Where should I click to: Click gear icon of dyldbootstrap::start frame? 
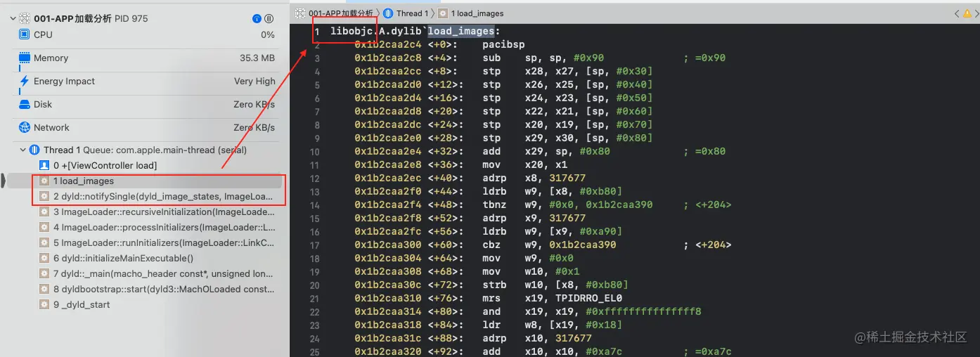tap(45, 290)
